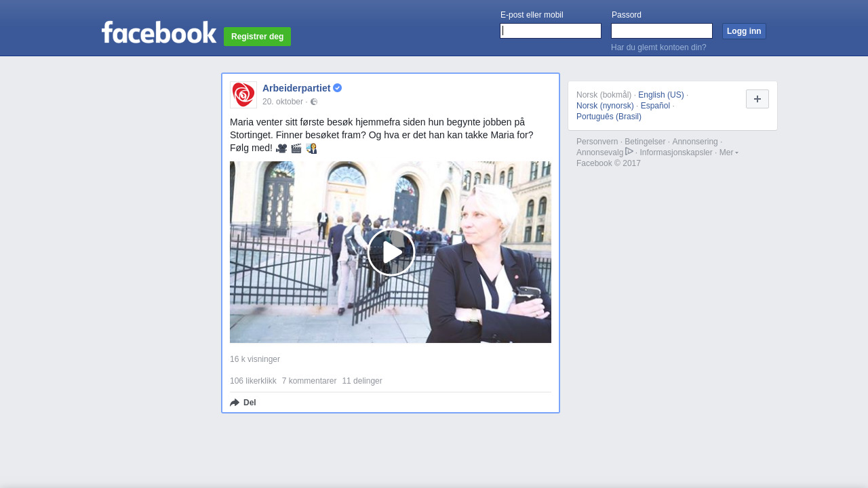Click the AdChoices triangle icon
The height and width of the screenshot is (488, 868).
pyautogui.click(x=629, y=151)
